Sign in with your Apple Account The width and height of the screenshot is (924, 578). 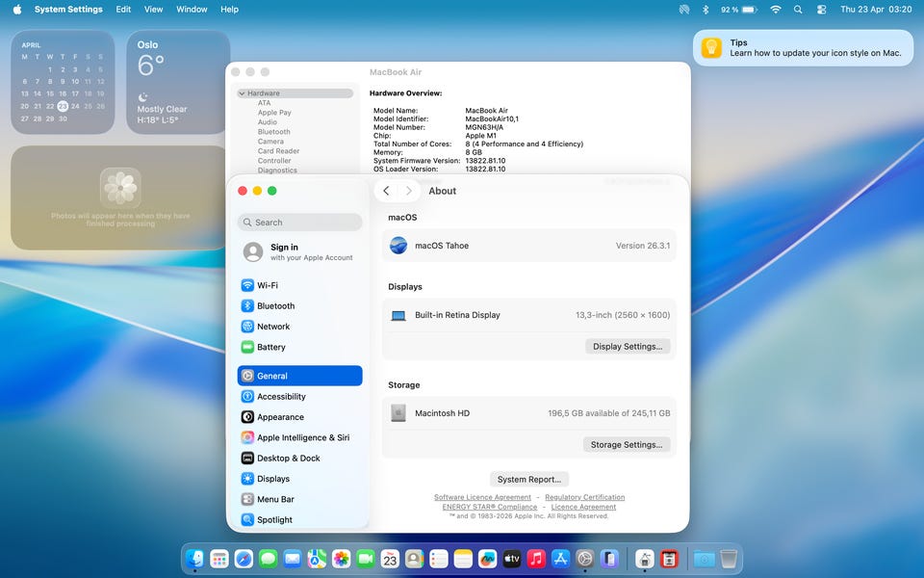coord(299,251)
